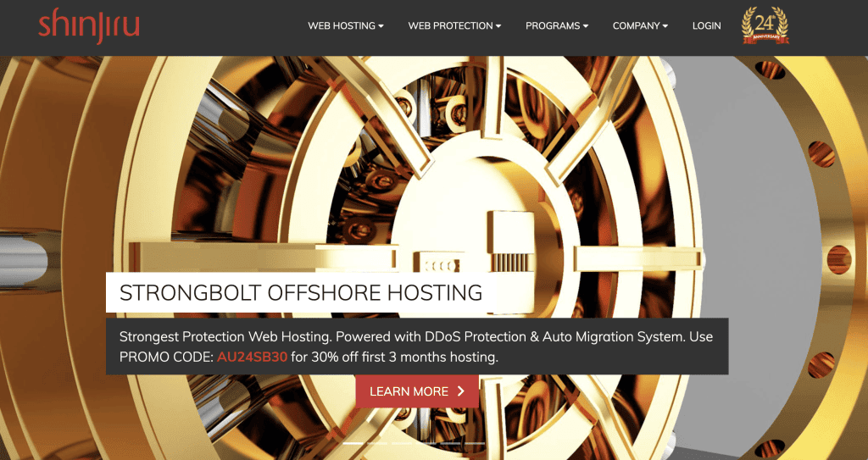868x460 pixels.
Task: Click the 24th anniversary laurel badge
Action: point(765,25)
